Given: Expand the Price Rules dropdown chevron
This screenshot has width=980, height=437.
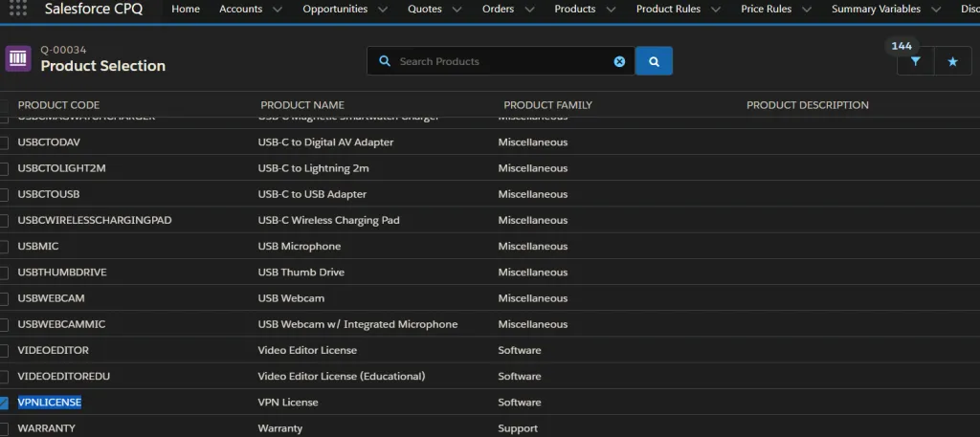Looking at the screenshot, I should point(807,10).
